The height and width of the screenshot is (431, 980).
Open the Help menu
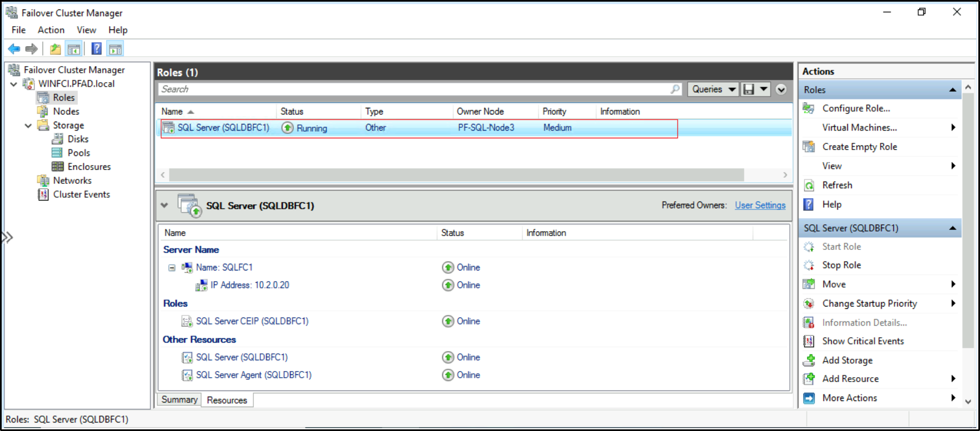coord(118,30)
